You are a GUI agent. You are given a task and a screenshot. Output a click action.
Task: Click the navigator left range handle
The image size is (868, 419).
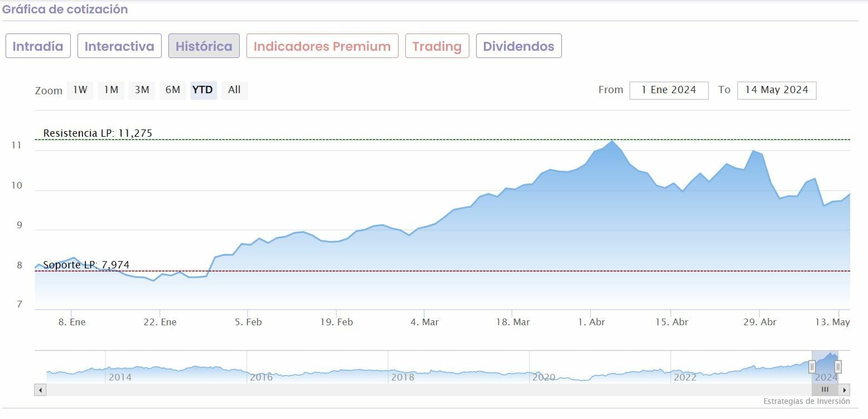coord(812,367)
